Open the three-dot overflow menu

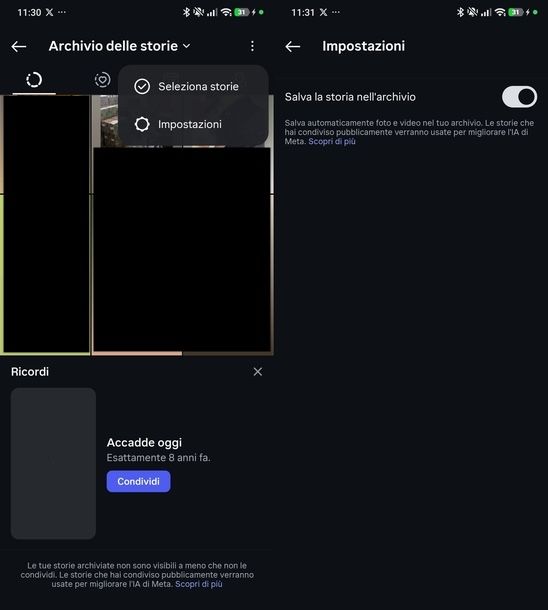[x=252, y=46]
